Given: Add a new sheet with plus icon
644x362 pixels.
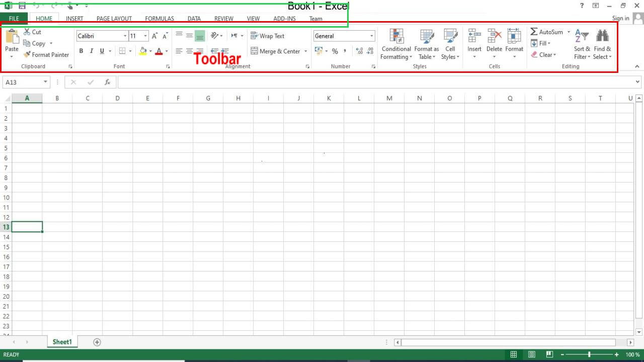Looking at the screenshot, I should 97,342.
